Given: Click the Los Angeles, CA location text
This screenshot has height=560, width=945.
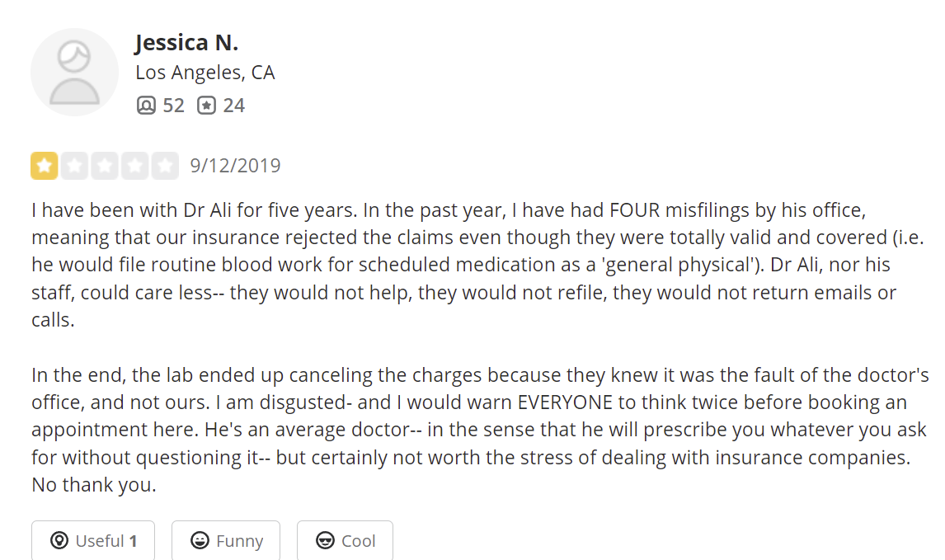Looking at the screenshot, I should pos(205,73).
